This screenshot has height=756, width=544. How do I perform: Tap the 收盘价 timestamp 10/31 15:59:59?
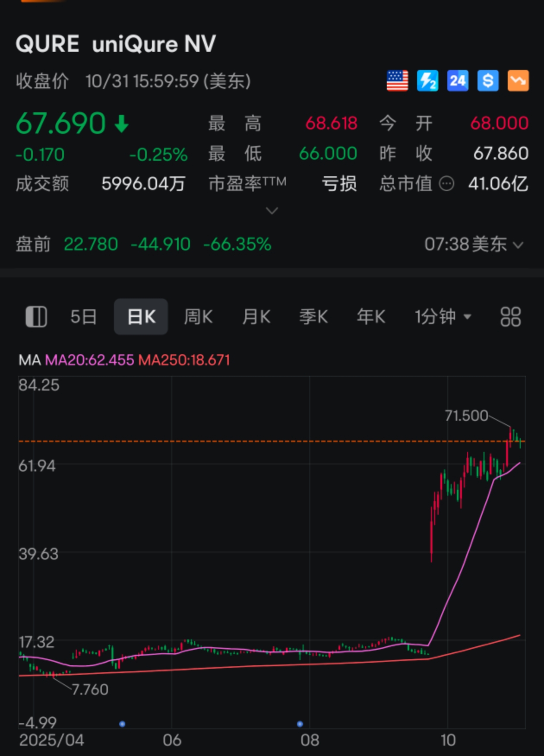point(142,81)
